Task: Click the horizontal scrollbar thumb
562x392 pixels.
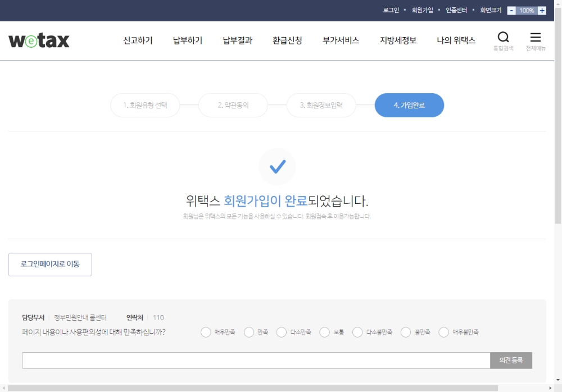Action: (253, 388)
